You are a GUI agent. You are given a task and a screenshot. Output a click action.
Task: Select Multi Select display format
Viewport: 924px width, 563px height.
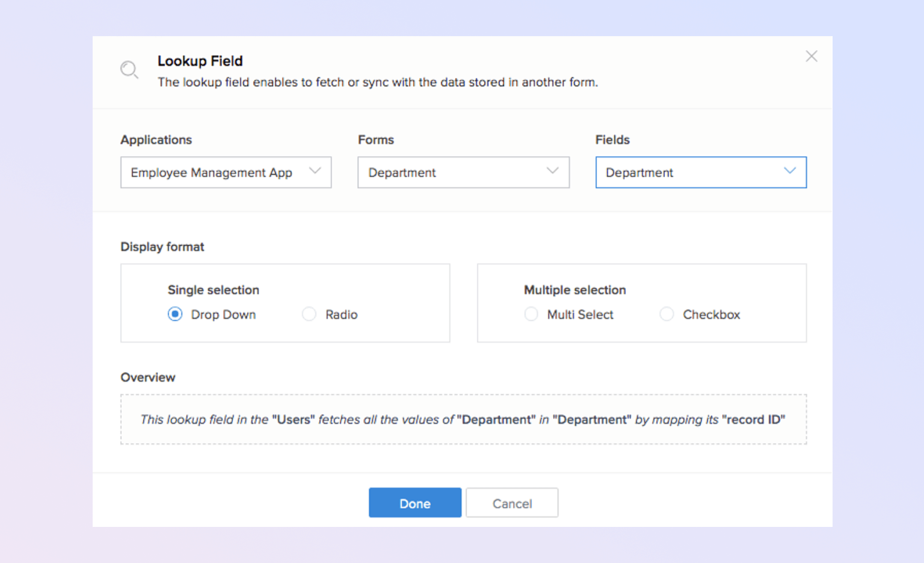click(x=531, y=315)
